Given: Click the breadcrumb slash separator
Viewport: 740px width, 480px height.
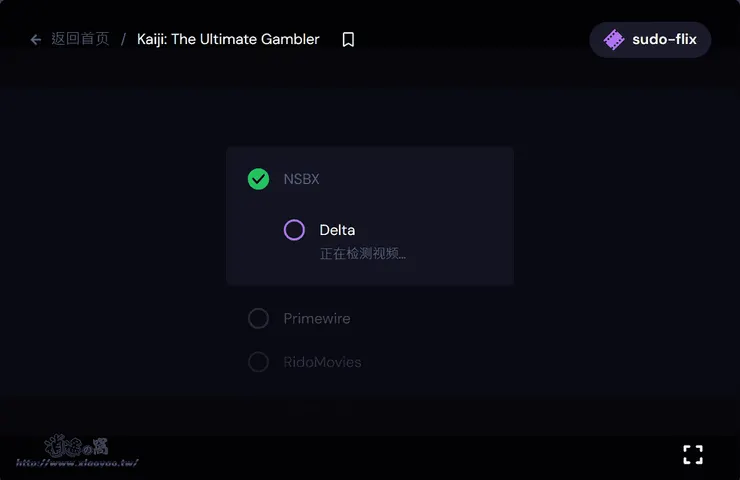Looking at the screenshot, I should [124, 40].
